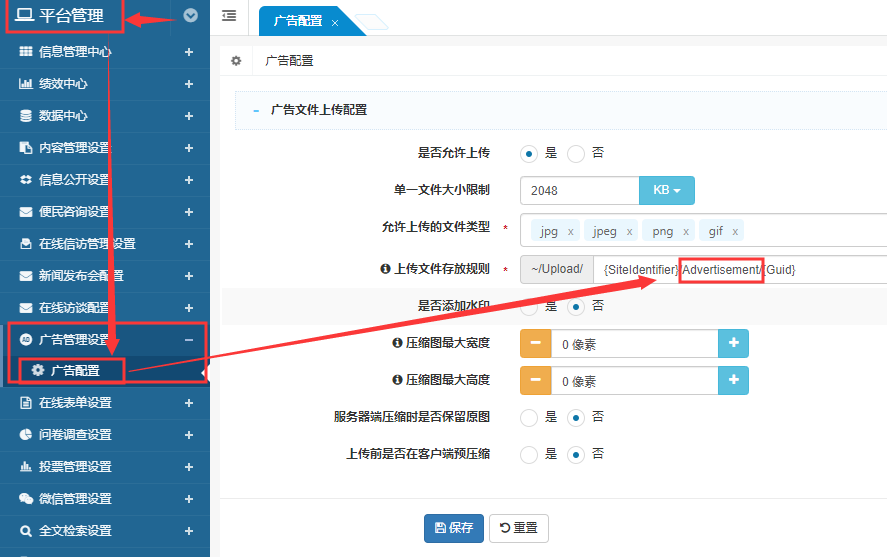
Task: Select 否 for 是否允许上传
Action: coord(575,154)
